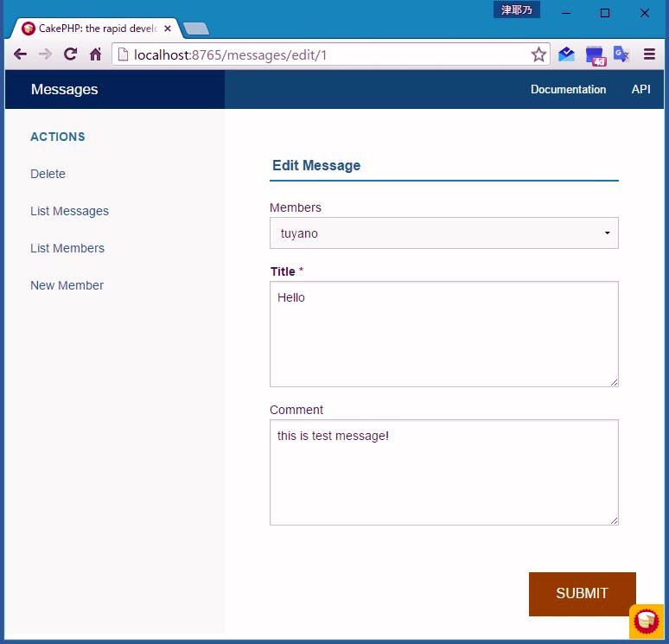Expand the Members dropdown showing tuyano
This screenshot has height=644, width=669.
click(x=443, y=233)
